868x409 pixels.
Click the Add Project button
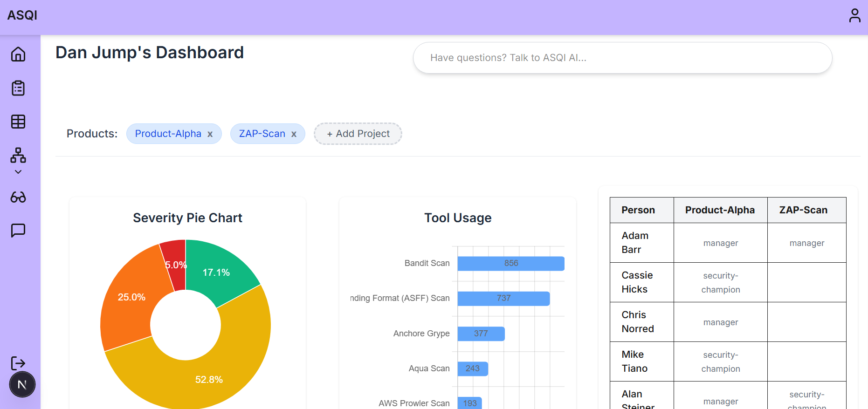(x=358, y=134)
